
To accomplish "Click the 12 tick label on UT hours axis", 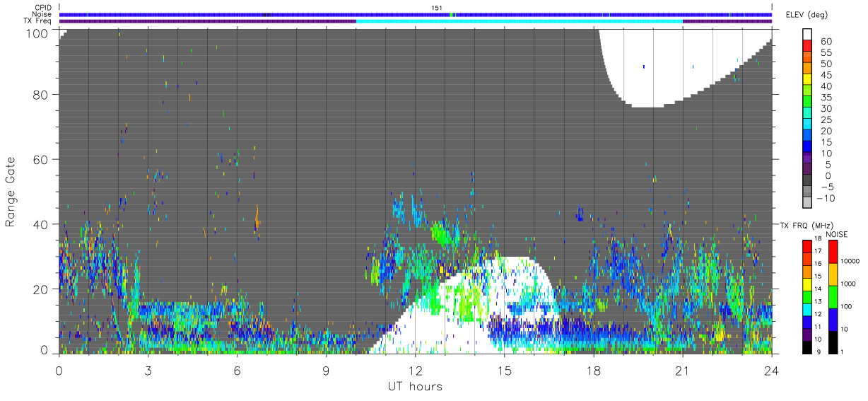I will pos(415,370).
